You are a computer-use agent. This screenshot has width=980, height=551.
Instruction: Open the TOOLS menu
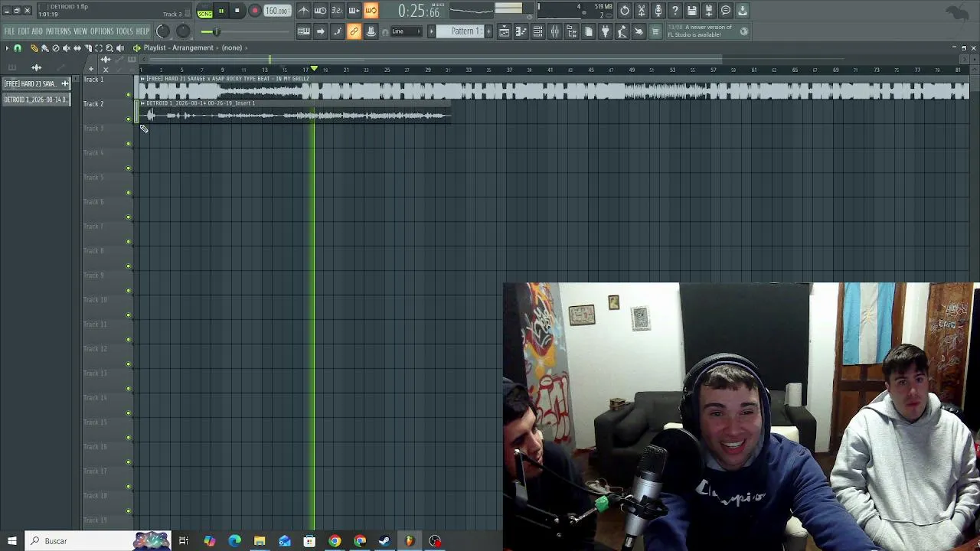[124, 31]
